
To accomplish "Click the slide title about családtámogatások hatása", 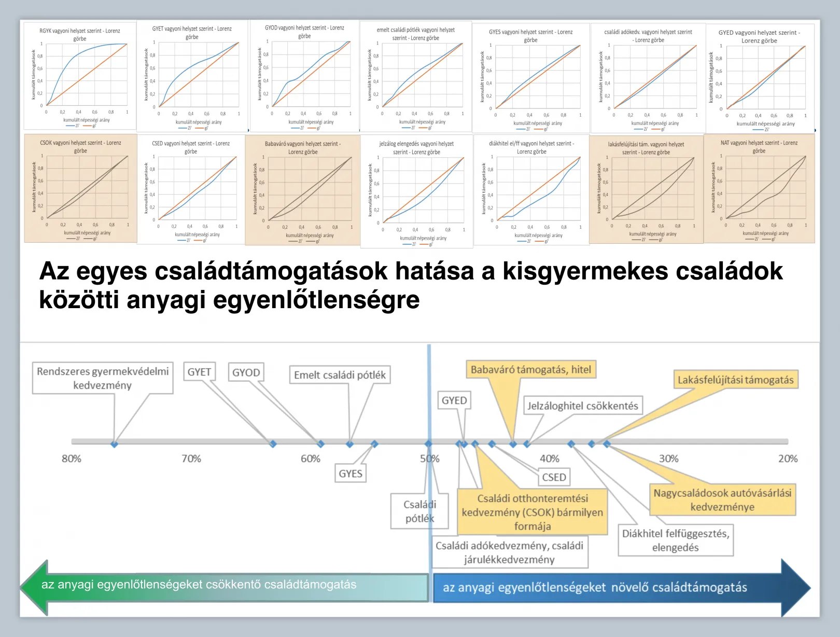I will (411, 285).
